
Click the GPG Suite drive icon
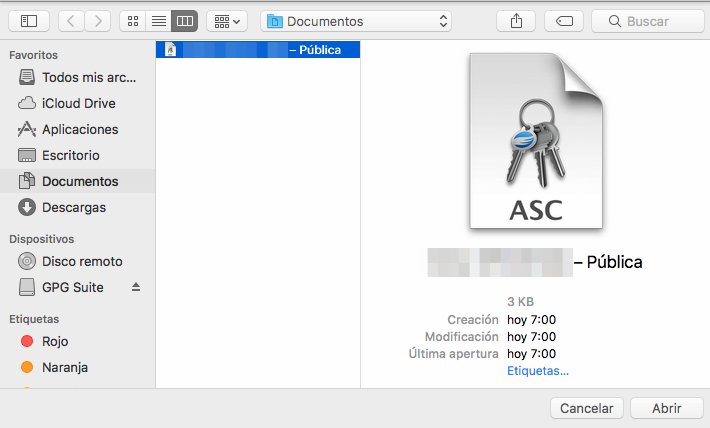coord(27,287)
